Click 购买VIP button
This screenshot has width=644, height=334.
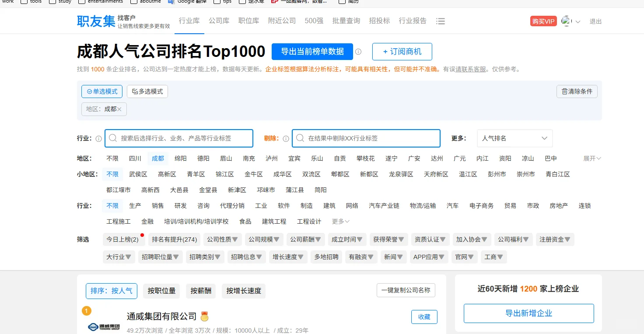coord(543,21)
